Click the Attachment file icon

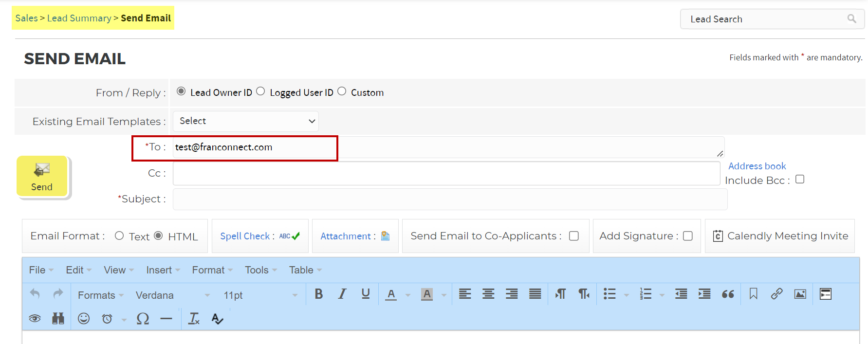(386, 236)
